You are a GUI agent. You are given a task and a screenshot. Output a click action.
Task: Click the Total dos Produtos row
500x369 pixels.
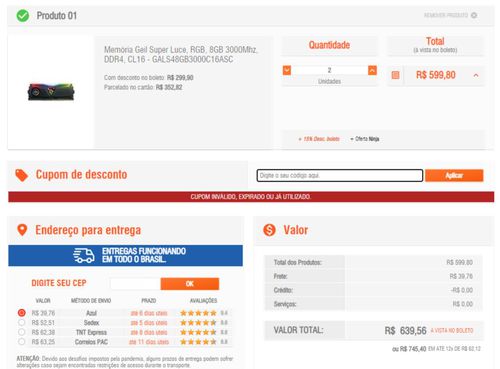[373, 262]
